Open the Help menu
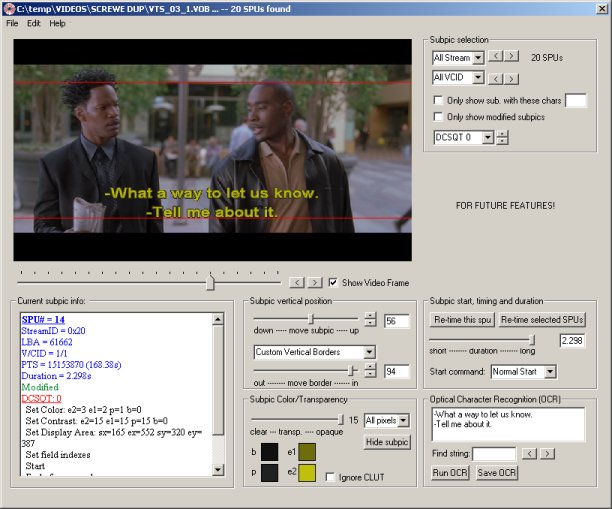This screenshot has width=612, height=509. pyautogui.click(x=57, y=23)
